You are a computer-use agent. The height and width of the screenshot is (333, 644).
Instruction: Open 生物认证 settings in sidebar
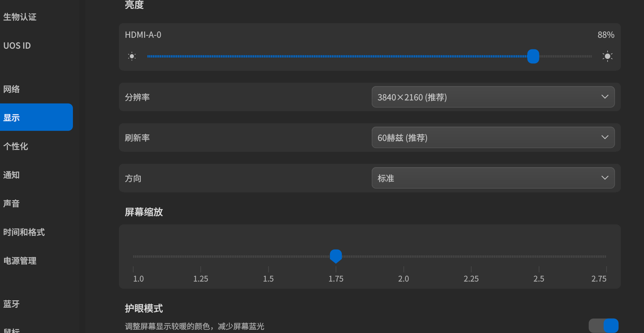[x=20, y=17]
